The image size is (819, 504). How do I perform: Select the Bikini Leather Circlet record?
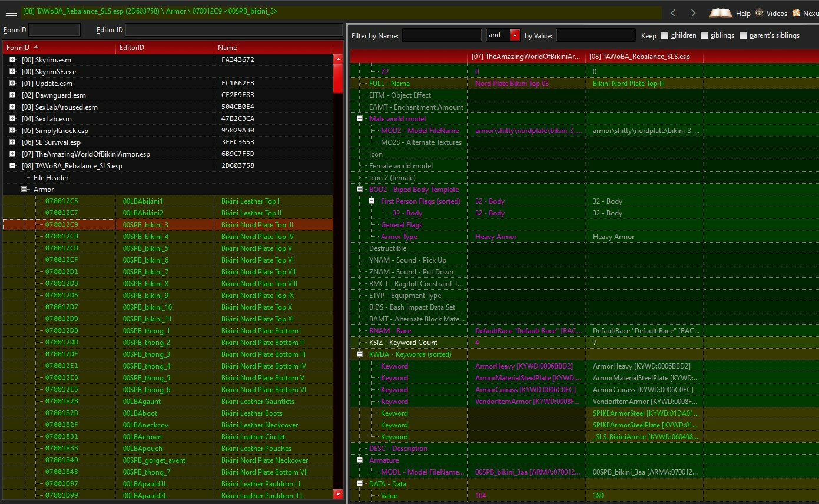click(168, 436)
